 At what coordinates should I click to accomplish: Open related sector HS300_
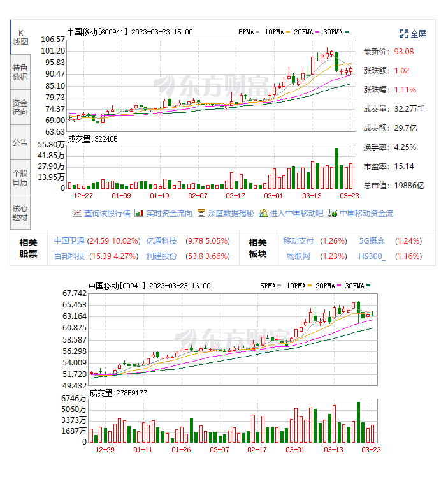(x=372, y=256)
